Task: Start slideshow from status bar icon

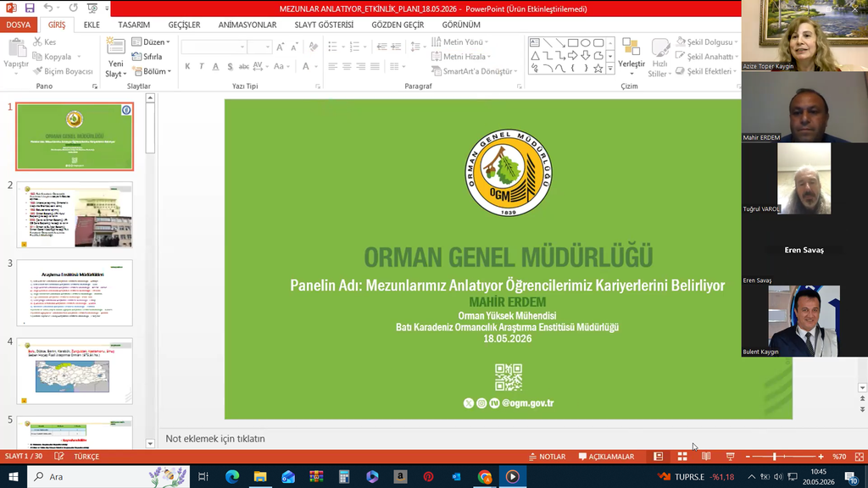Action: (730, 457)
